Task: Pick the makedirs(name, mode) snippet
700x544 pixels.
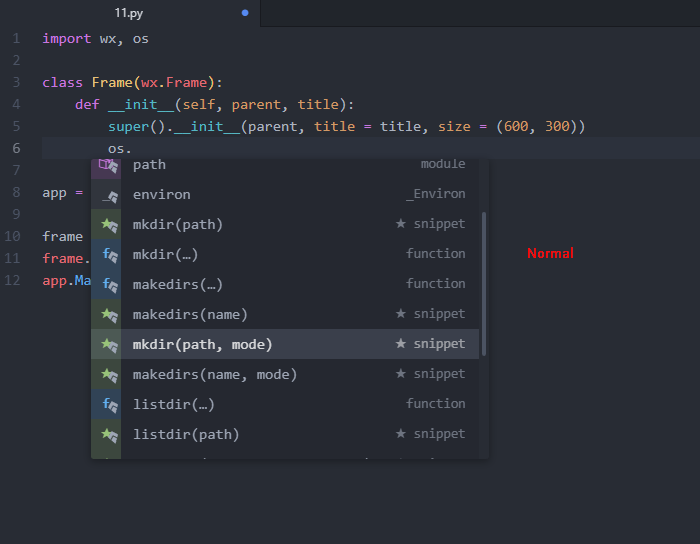Action: click(x=285, y=374)
